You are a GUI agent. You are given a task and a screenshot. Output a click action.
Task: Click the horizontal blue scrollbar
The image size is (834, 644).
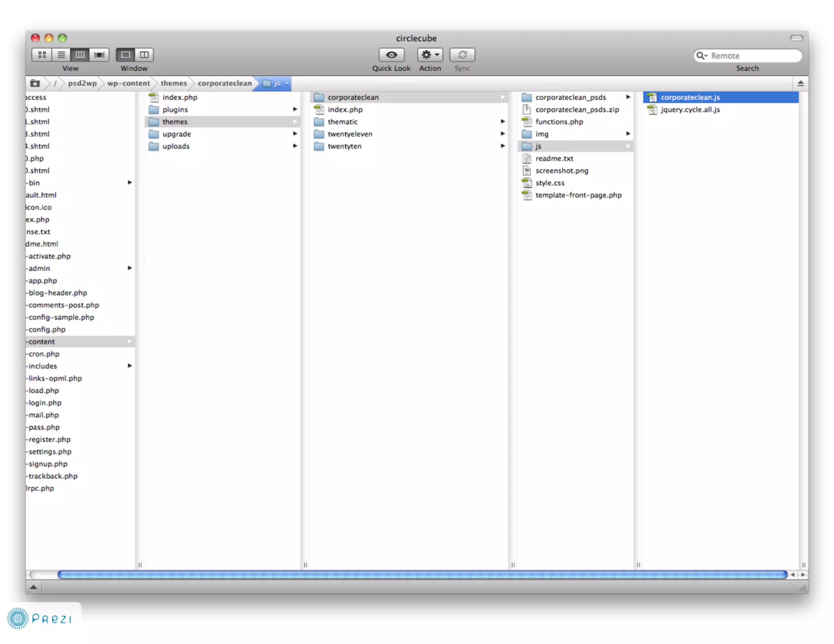point(421,574)
